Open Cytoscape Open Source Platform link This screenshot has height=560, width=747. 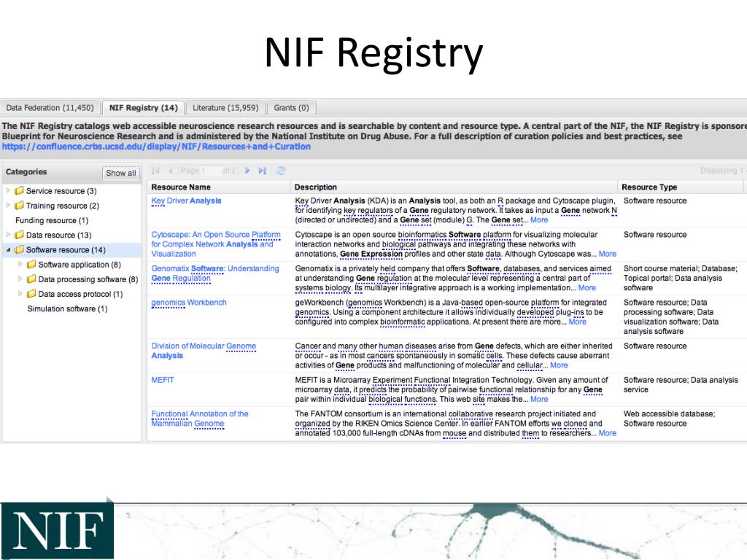(x=216, y=244)
